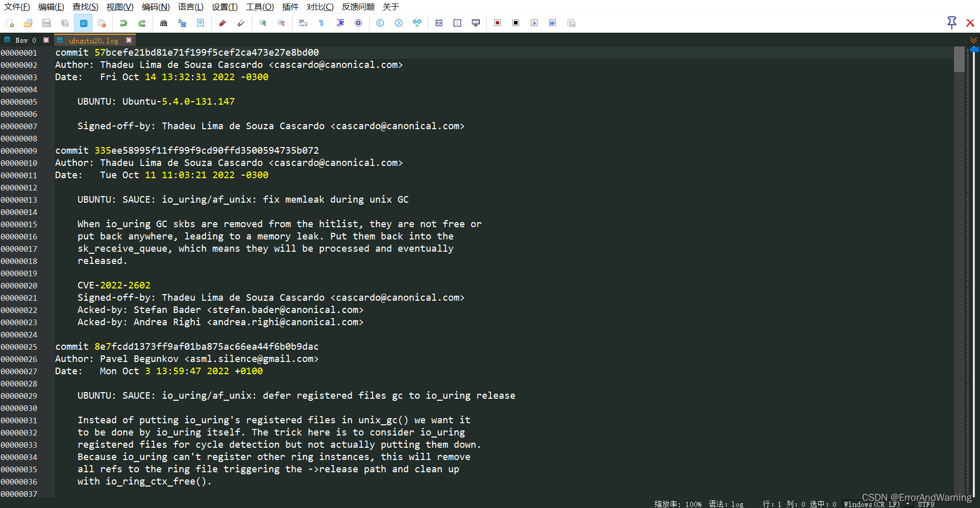Viewport: 980px width, 508px height.
Task: Toggle word wrap in the toolbar
Action: (x=303, y=23)
